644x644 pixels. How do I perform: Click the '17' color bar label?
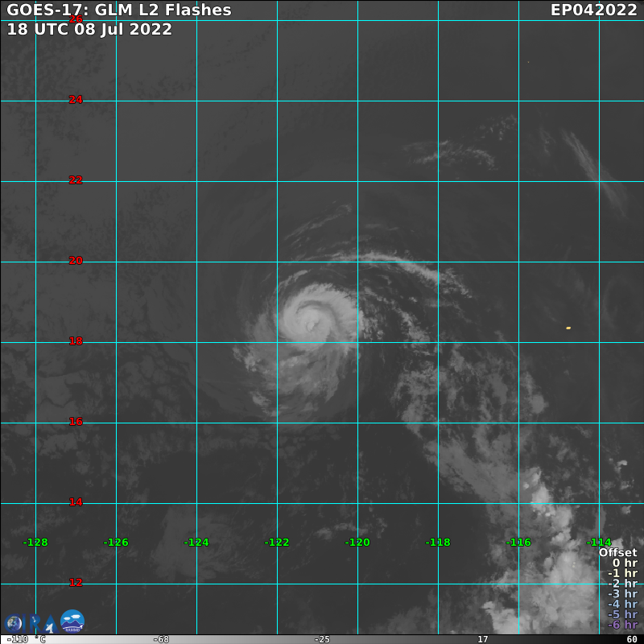click(482, 639)
